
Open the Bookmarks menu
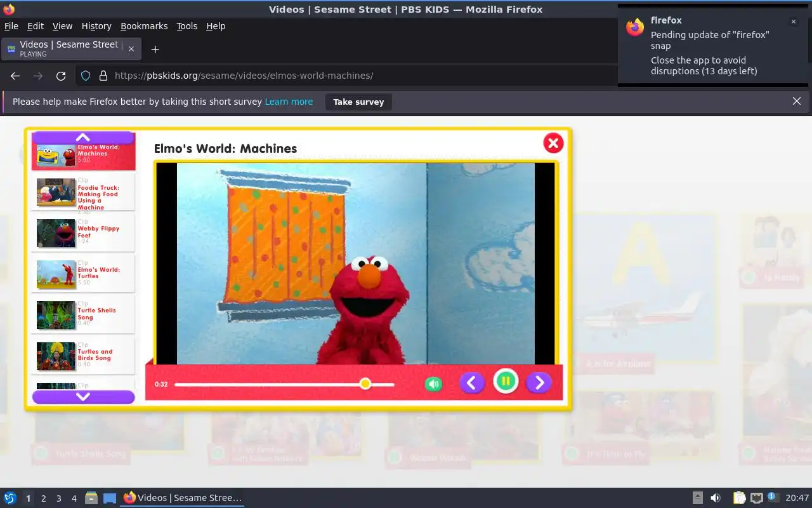144,26
